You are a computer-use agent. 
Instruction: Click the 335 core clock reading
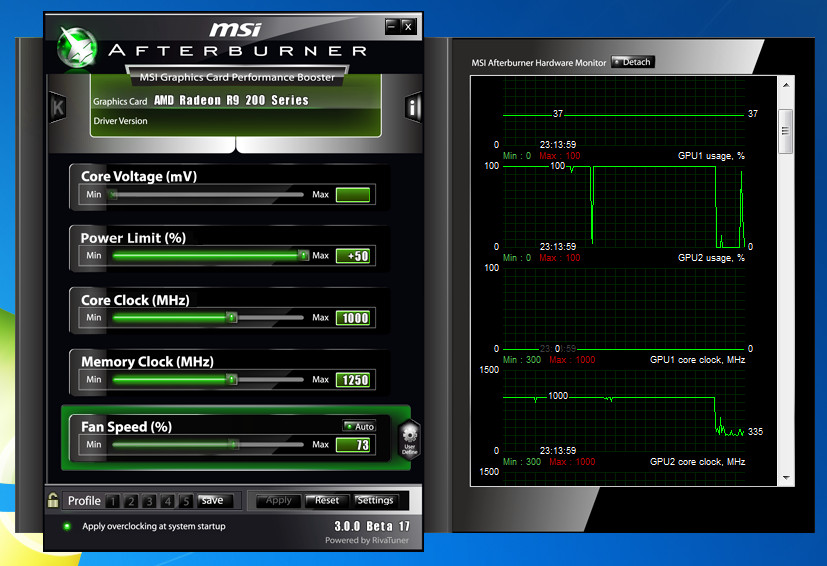(755, 431)
